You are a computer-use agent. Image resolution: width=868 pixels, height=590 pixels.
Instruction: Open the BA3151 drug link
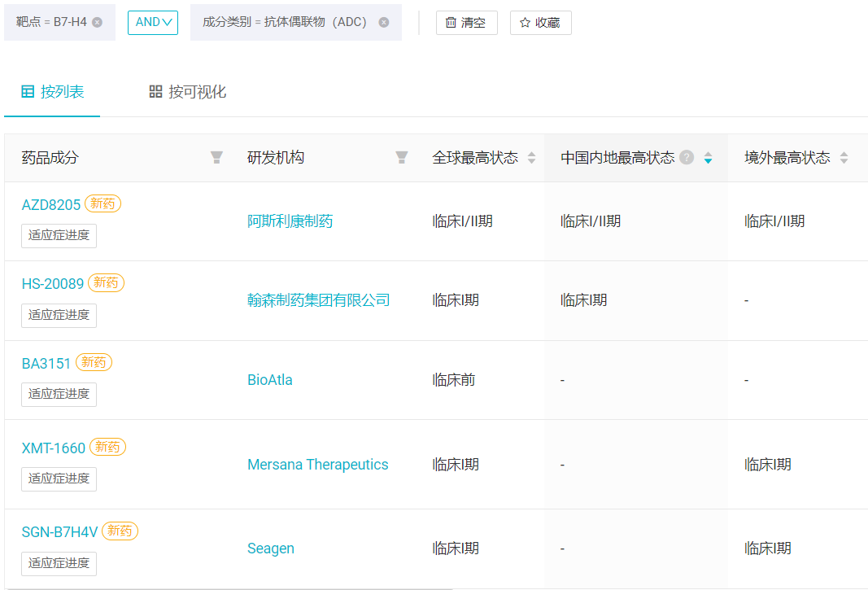(46, 364)
